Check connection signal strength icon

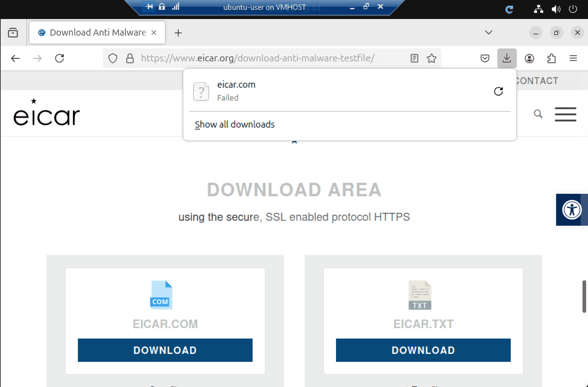(x=176, y=6)
